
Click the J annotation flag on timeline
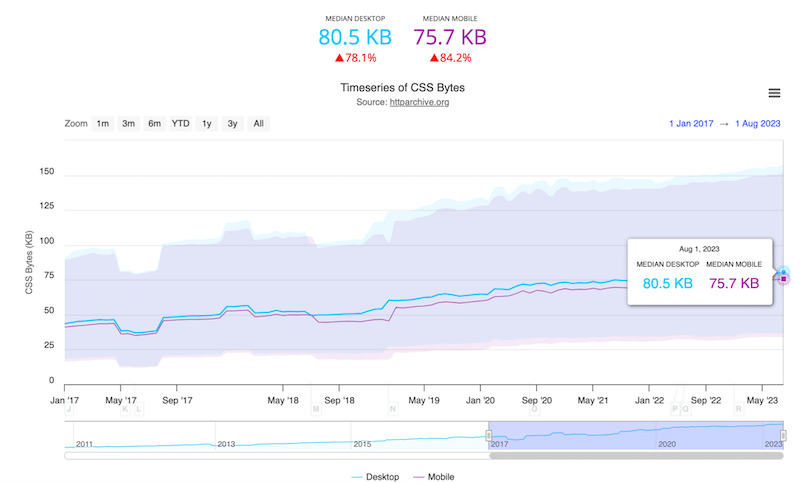tap(69, 409)
